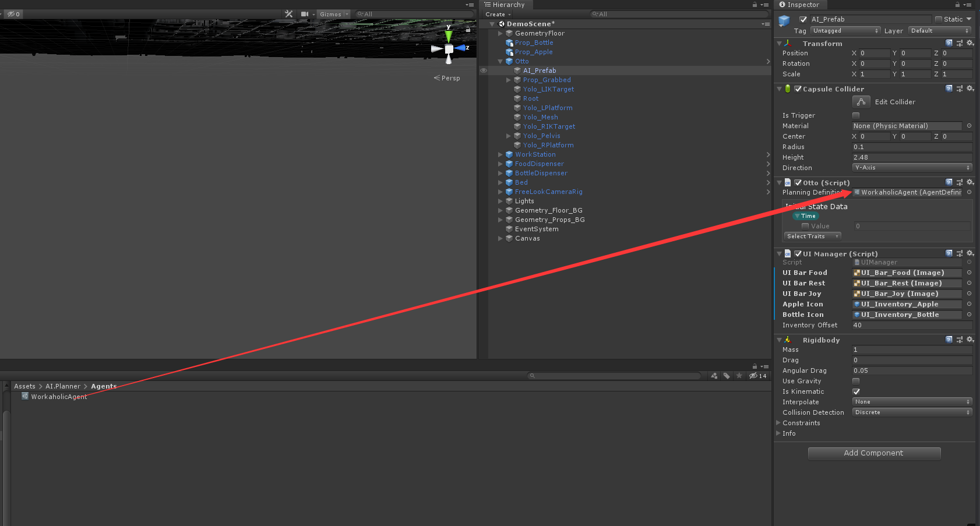Viewport: 980px width, 526px height.
Task: Open the Hierarchy panel options menu
Action: coord(765,5)
